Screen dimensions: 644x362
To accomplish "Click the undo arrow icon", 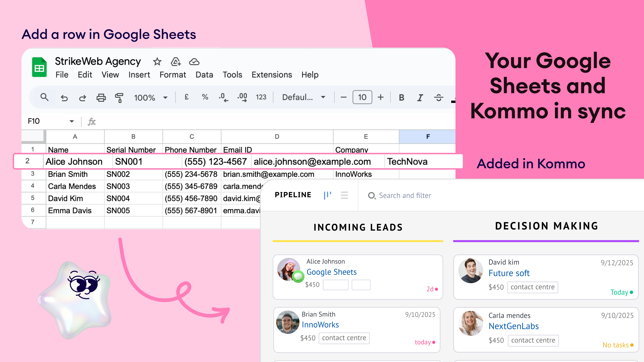I will click(x=64, y=98).
